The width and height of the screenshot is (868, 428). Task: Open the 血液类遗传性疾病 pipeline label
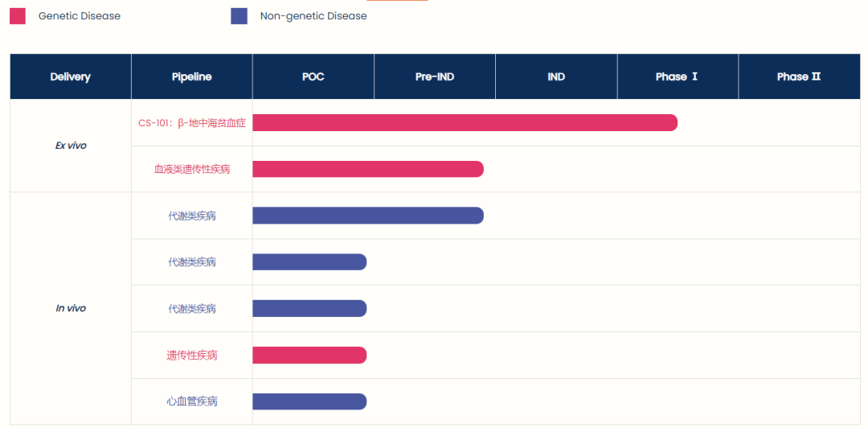[192, 169]
